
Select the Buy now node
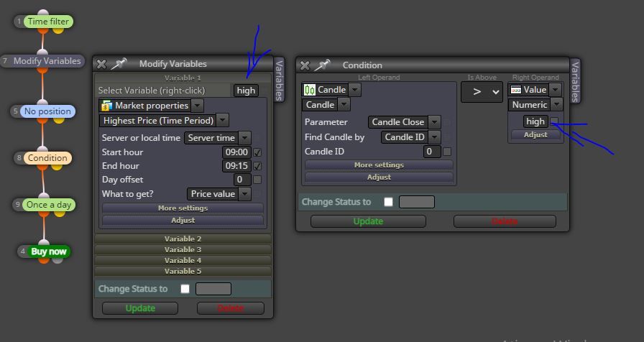(x=48, y=251)
